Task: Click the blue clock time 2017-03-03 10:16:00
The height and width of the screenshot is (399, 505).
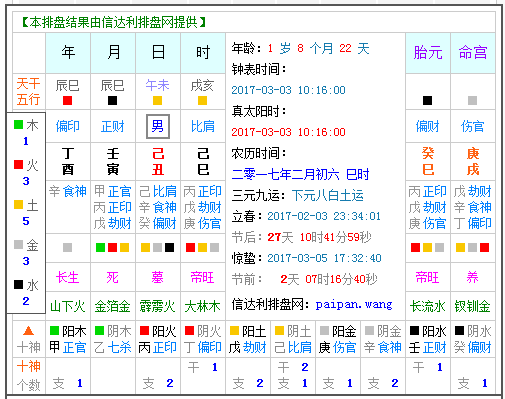Action: [288, 90]
